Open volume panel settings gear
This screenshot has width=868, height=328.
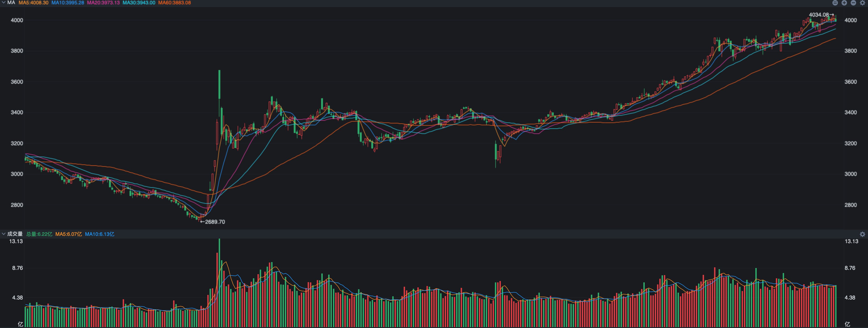(863, 234)
